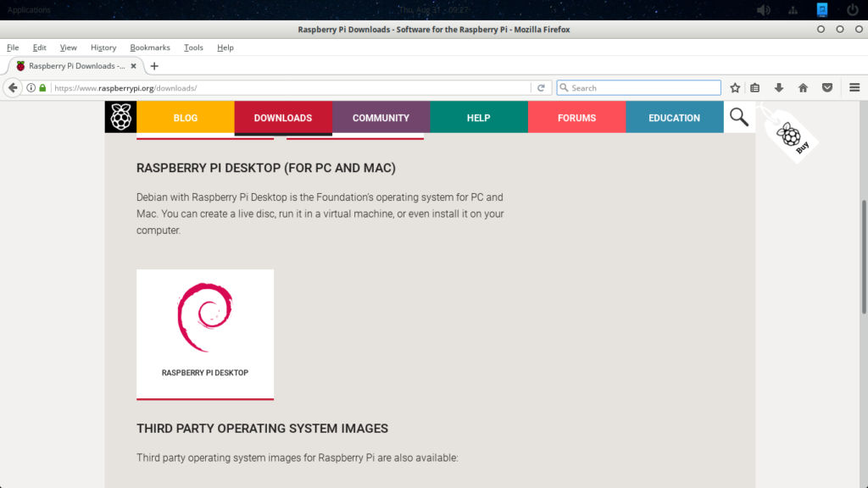868x488 pixels.
Task: Click the 'Debian with Raspberry Pi Desktop' paragraph
Action: [320, 213]
